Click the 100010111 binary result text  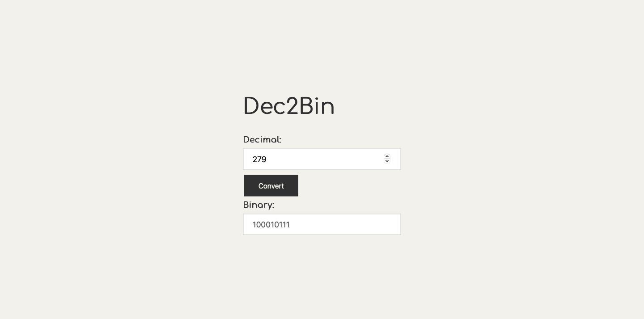[271, 225]
